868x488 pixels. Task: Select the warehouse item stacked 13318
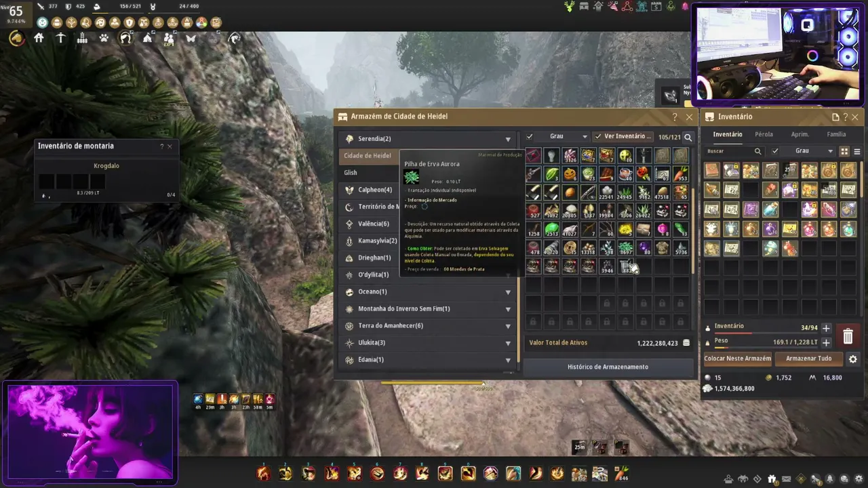(588, 248)
